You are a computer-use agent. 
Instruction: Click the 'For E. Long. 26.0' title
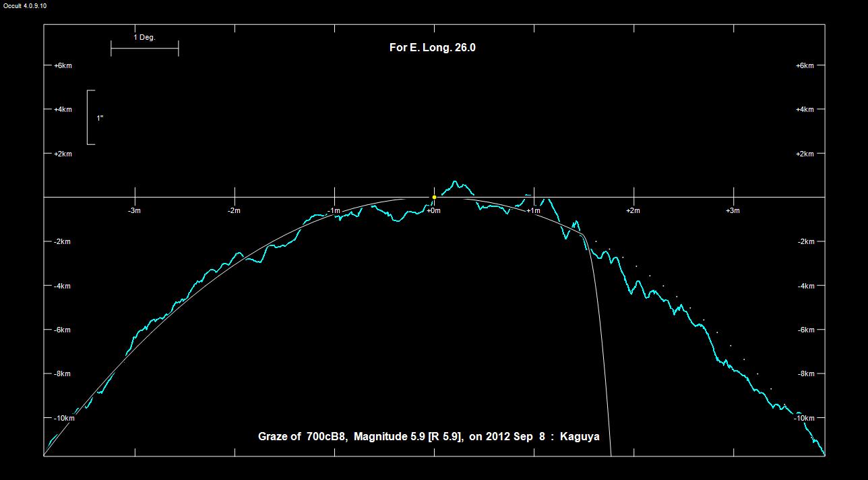click(433, 48)
